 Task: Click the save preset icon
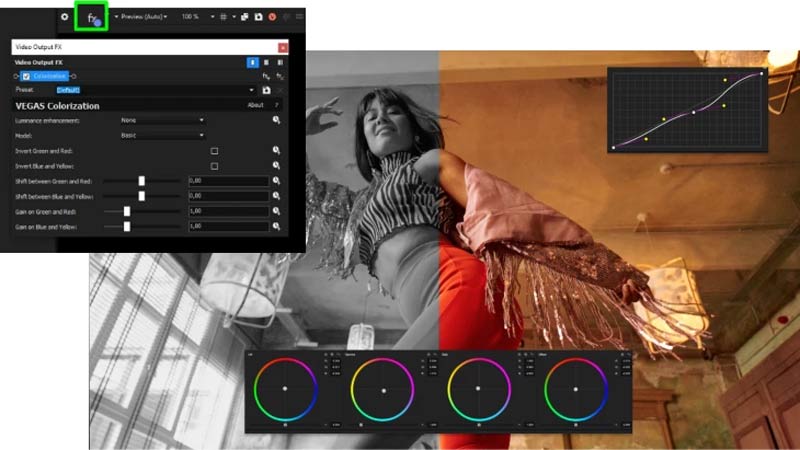coord(266,90)
